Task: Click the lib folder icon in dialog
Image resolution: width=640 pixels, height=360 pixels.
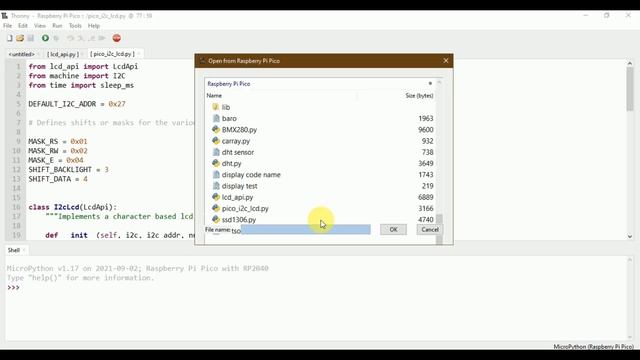Action: pos(216,107)
